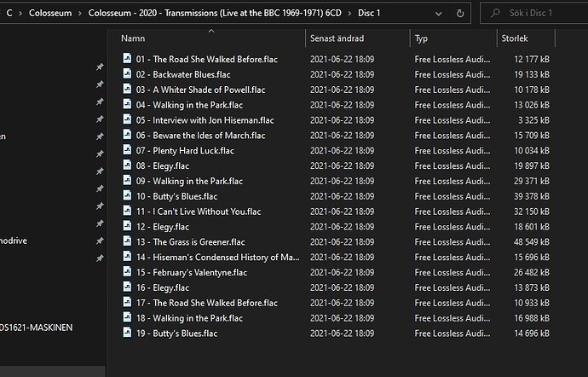Screen dimensions: 588x377
Task: Sort files by Typ column
Action: [x=421, y=38]
